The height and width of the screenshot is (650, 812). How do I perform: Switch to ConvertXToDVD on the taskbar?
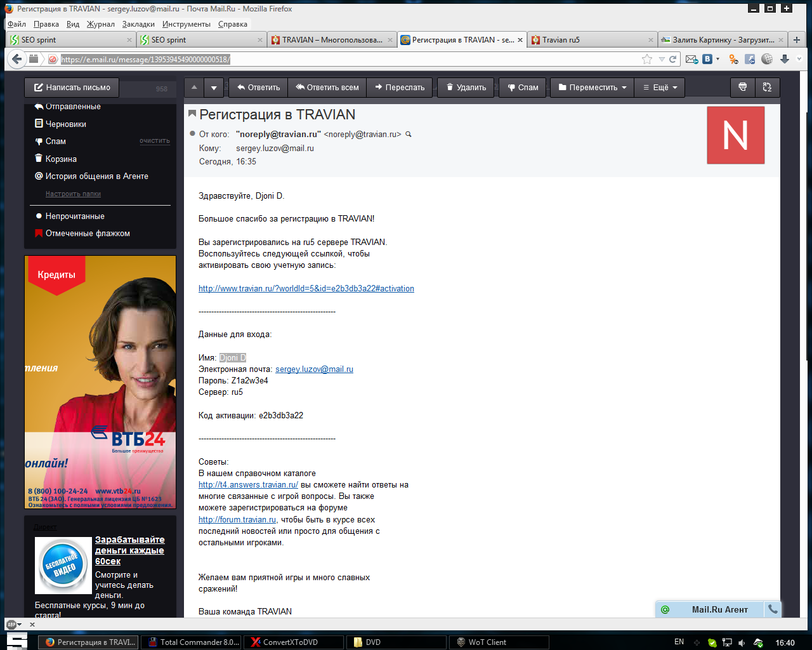click(x=294, y=642)
